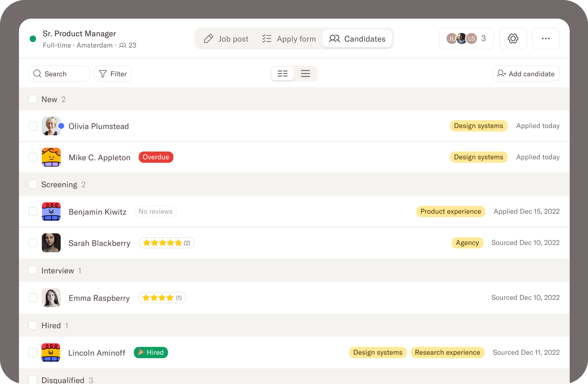Select the two-column detailed view icon

click(x=283, y=74)
